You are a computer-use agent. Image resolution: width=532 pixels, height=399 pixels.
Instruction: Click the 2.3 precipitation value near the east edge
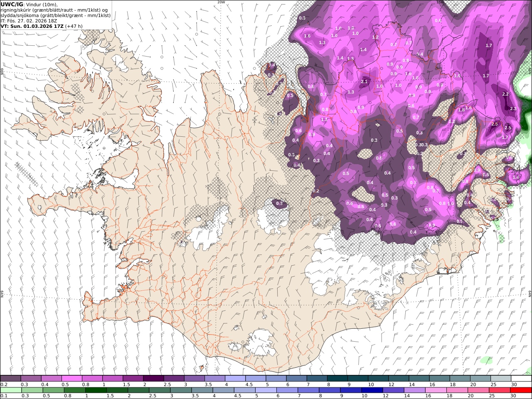(513, 109)
